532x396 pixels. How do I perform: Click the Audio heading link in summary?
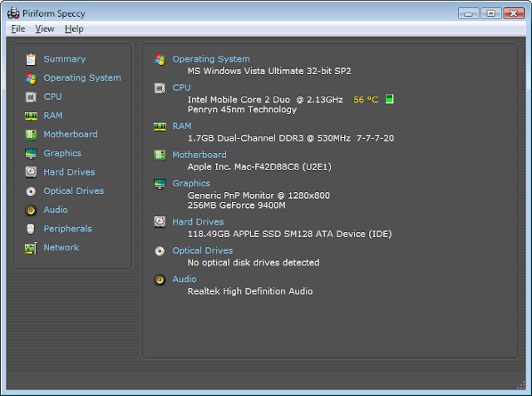(x=185, y=280)
